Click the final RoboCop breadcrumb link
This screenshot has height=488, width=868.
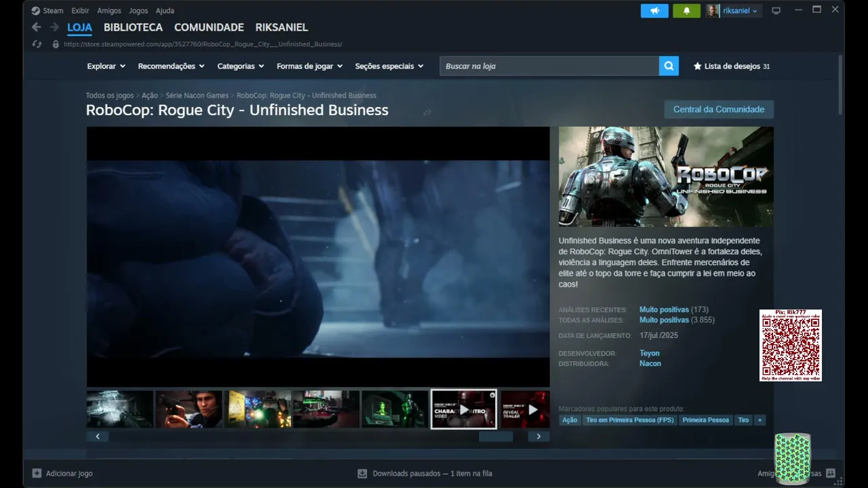click(x=307, y=96)
